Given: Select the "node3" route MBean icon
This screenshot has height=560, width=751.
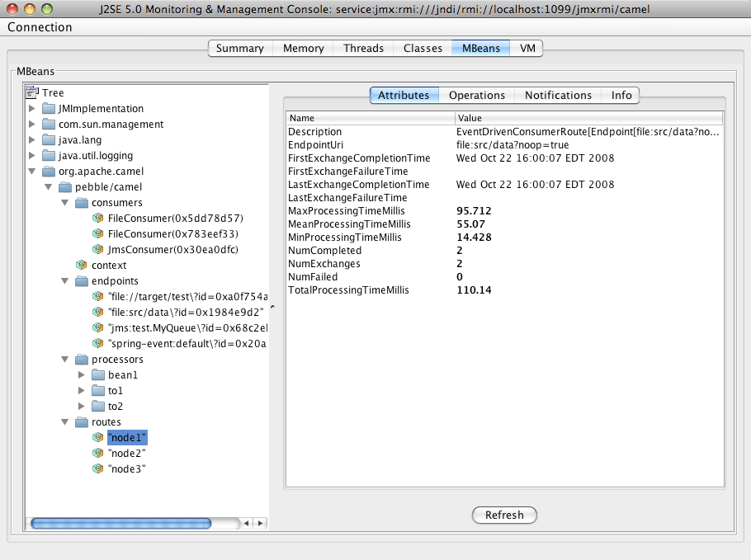Looking at the screenshot, I should (x=98, y=468).
